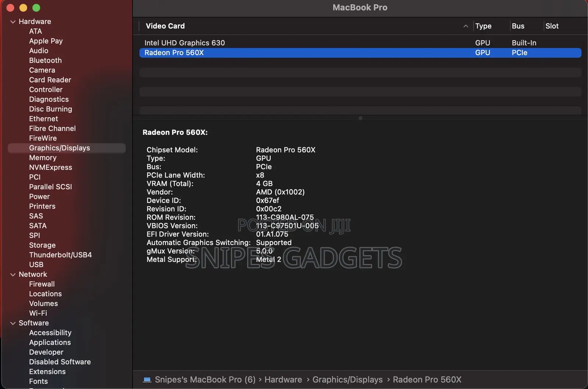Show the Storage information

[x=42, y=245]
